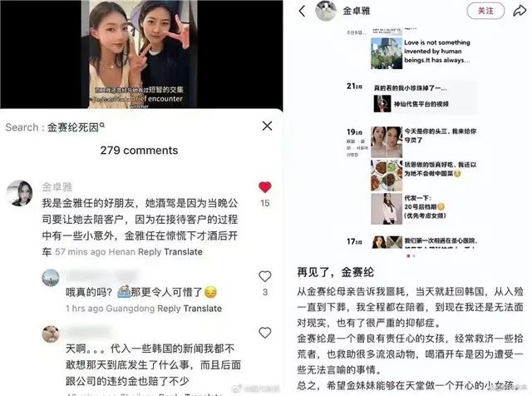Screen dimensions: 532x396
Task: Open the hamster avatar of third commenter
Action: point(51,334)
